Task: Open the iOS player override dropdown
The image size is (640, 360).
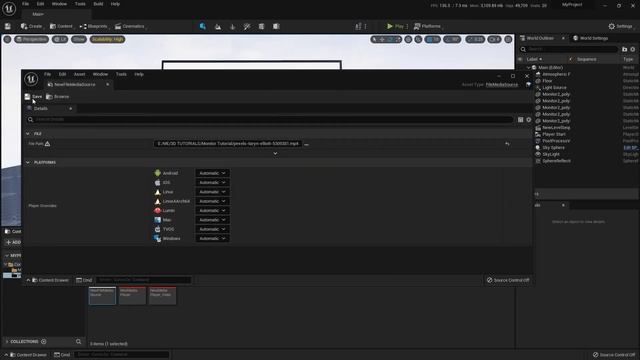Action: click(x=212, y=182)
